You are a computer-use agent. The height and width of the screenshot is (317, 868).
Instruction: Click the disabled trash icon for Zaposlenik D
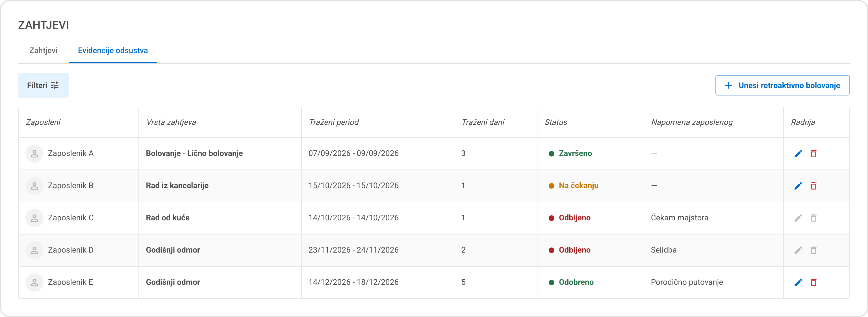coord(813,250)
